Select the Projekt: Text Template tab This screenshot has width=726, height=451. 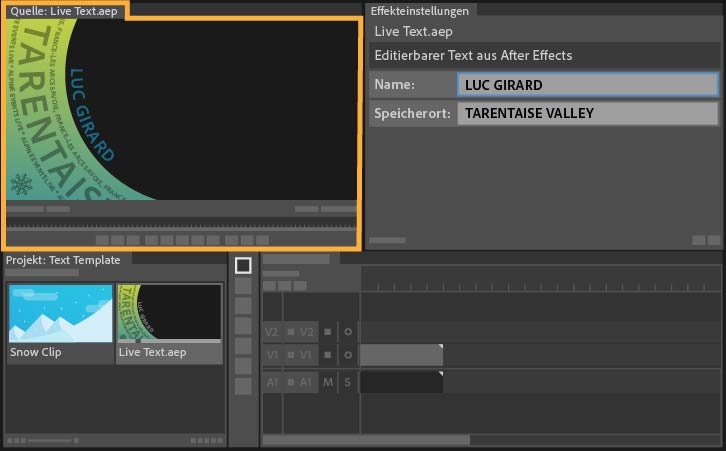63,260
